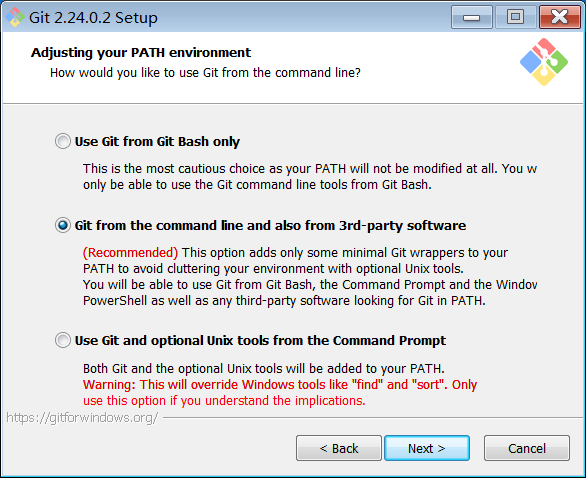Click the Git logo in the header
586x478 pixels.
tap(544, 62)
